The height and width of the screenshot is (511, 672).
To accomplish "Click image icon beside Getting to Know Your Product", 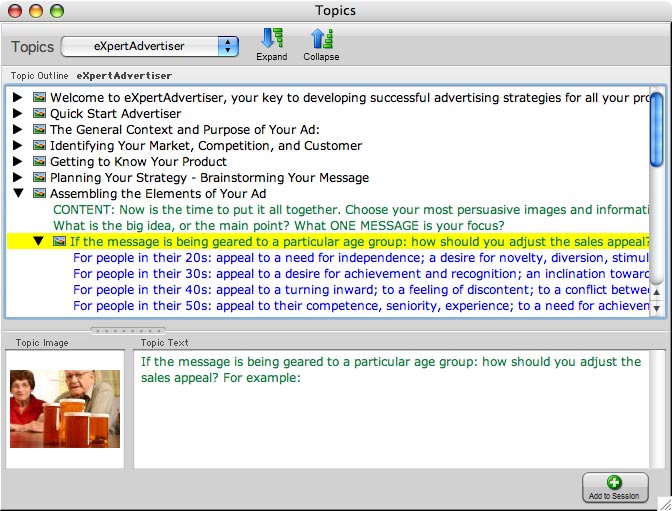I will pos(39,161).
